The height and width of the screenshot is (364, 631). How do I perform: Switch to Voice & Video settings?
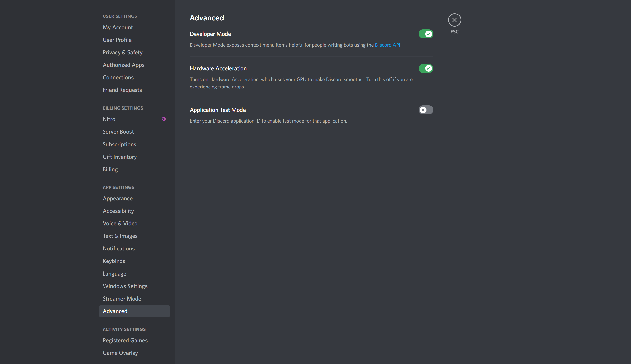coord(120,223)
